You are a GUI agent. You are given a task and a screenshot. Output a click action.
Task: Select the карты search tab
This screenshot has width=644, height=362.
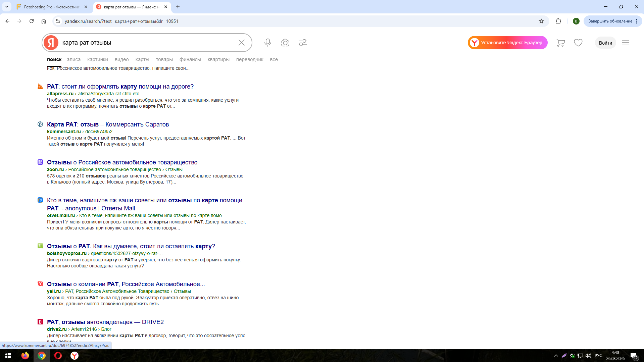click(142, 59)
